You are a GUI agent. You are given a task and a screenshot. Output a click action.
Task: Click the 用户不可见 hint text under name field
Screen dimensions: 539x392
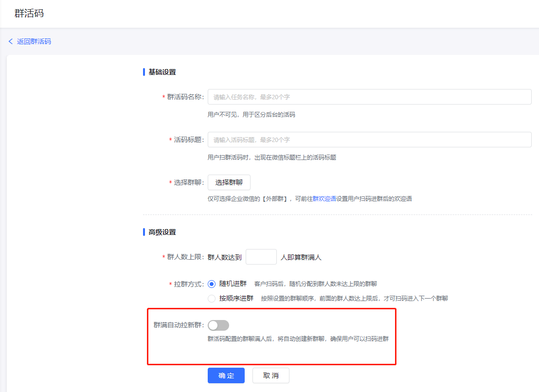click(x=251, y=115)
